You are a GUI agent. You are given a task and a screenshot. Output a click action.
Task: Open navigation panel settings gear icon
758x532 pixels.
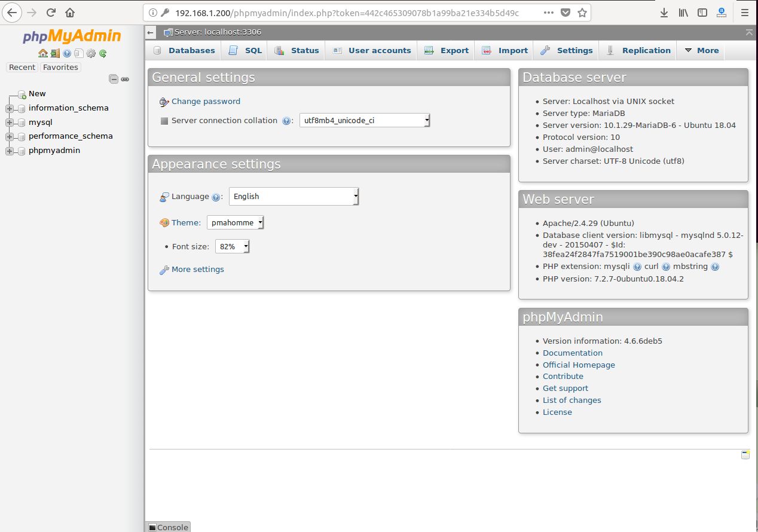(91, 53)
